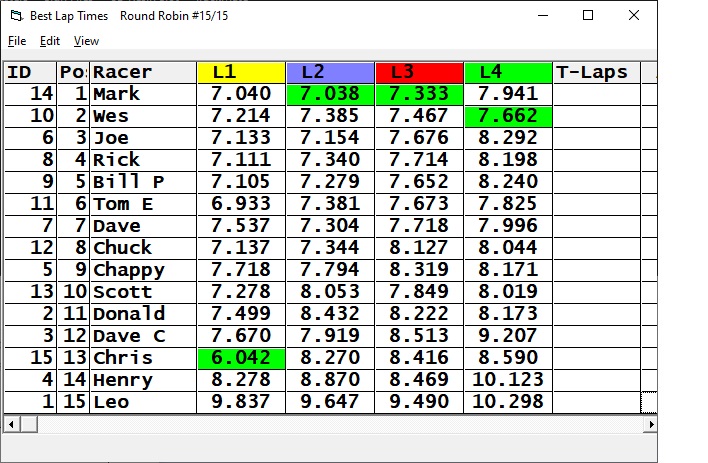708x463 pixels.
Task: Maximize the Best Lap Times window
Action: click(x=588, y=16)
